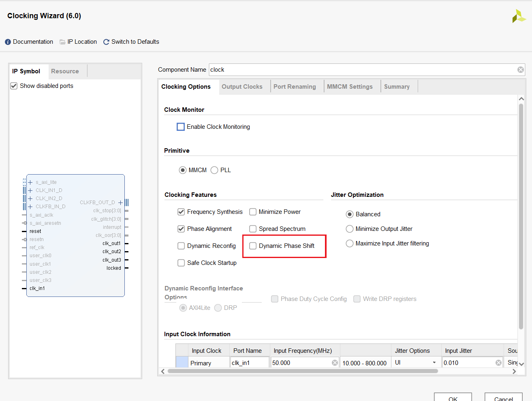
Task: Click the Switch to Defaults refresh icon
Action: [x=106, y=41]
